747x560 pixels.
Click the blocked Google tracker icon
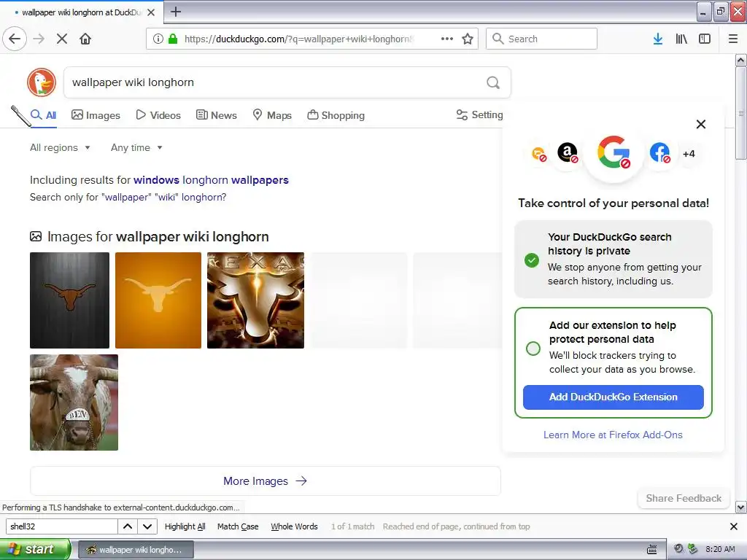614,152
